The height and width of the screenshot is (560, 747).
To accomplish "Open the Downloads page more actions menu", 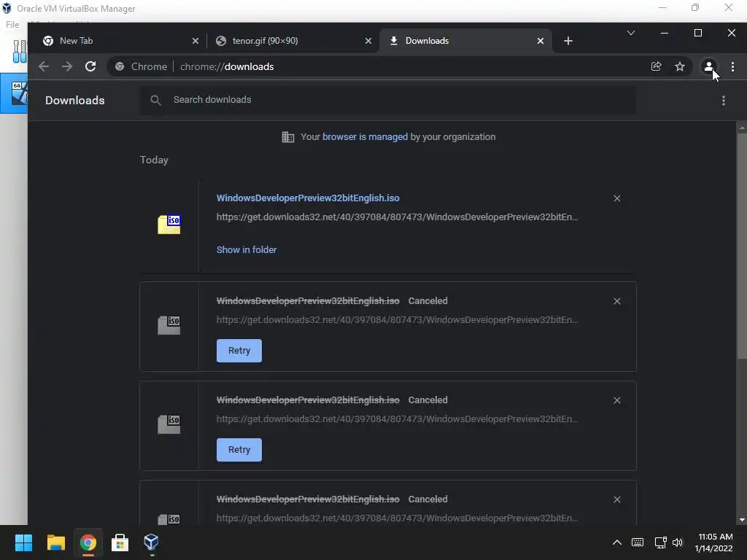I will 723,101.
